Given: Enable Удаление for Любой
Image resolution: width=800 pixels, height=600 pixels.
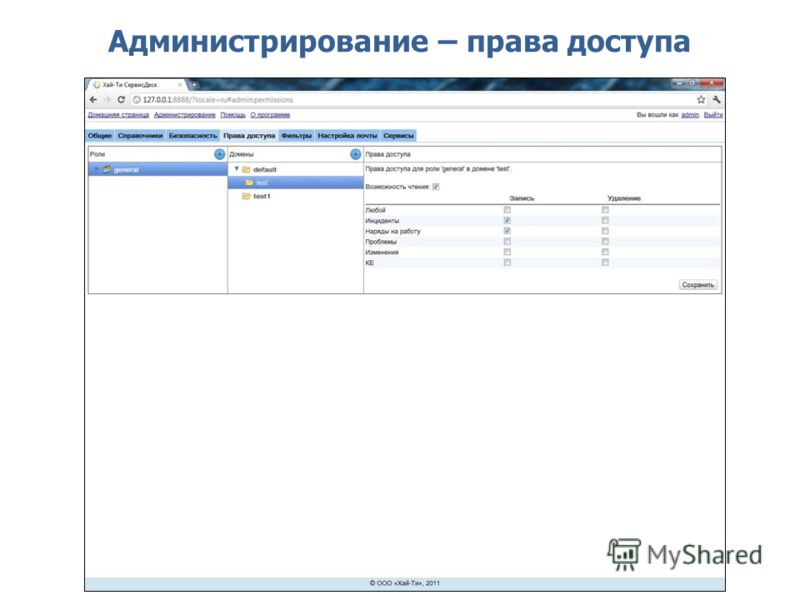Looking at the screenshot, I should (x=605, y=210).
